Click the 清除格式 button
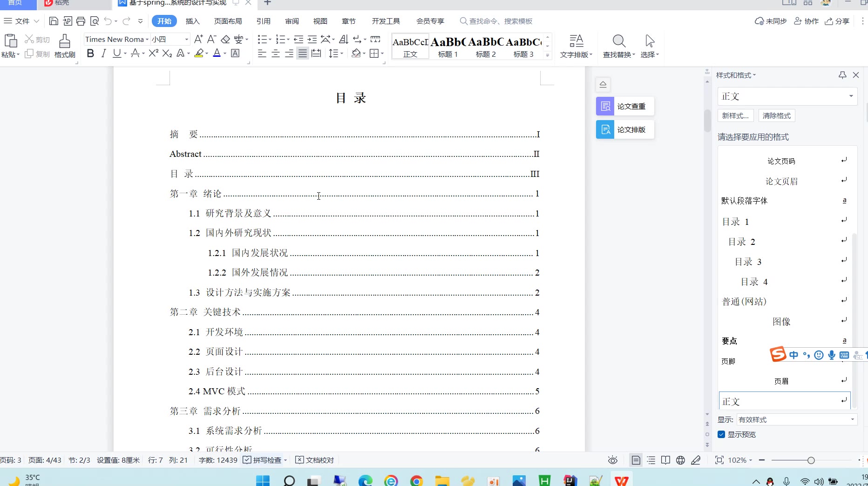 777,115
